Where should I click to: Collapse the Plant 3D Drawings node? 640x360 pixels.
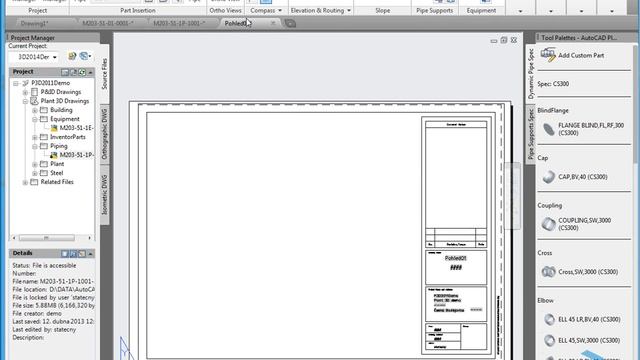coord(25,101)
